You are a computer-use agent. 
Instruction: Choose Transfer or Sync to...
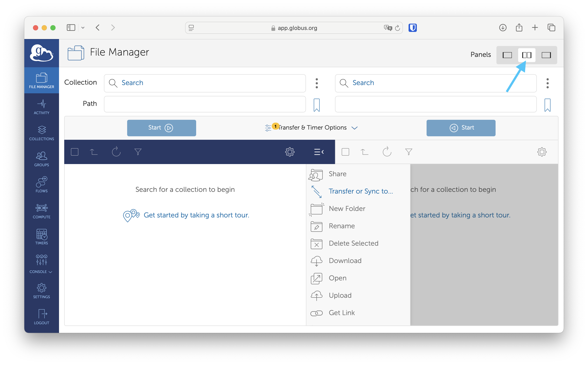[358, 191]
